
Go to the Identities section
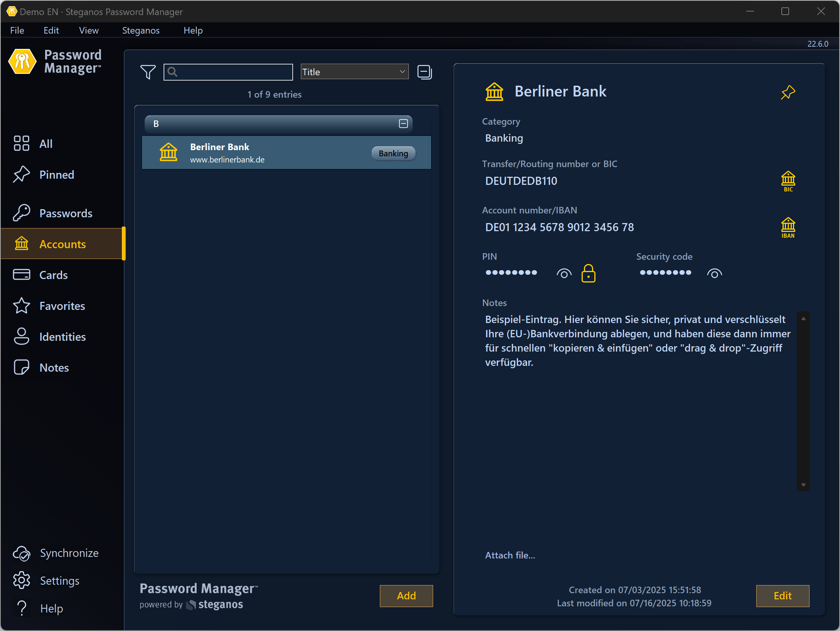coord(62,337)
